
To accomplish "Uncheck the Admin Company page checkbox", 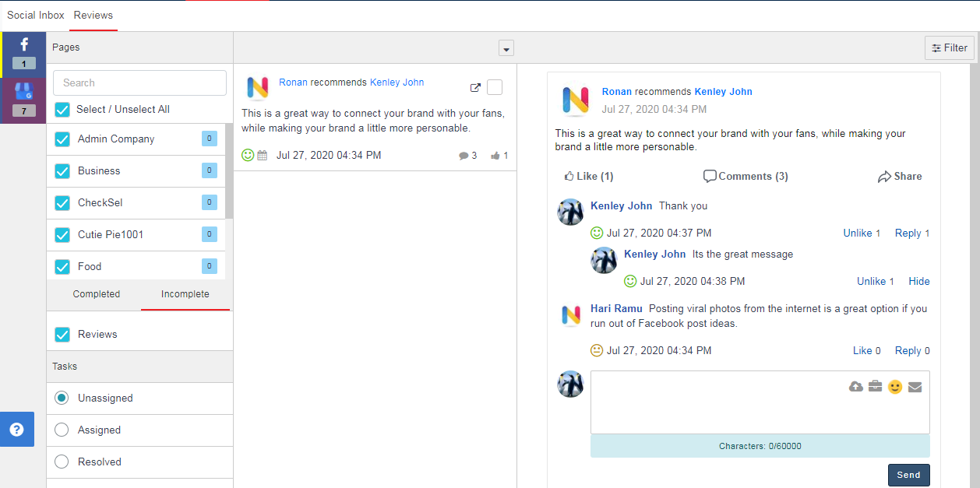I will 62,139.
